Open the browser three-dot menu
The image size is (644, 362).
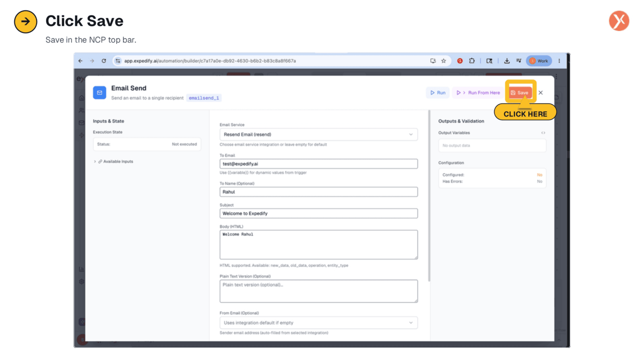pos(559,61)
